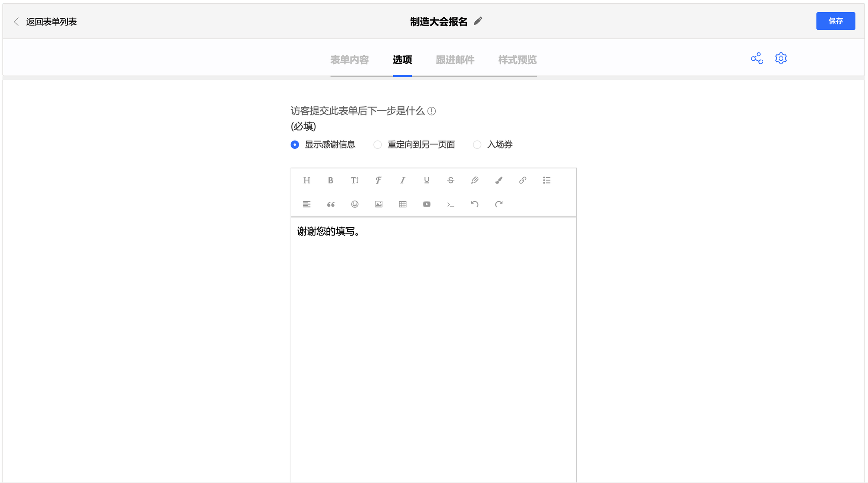Insert an image into the message

[x=378, y=204]
